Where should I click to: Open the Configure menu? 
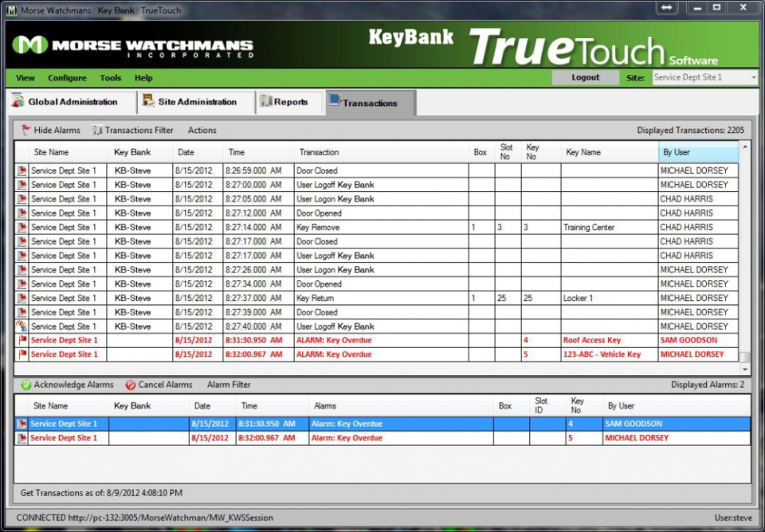pos(67,78)
